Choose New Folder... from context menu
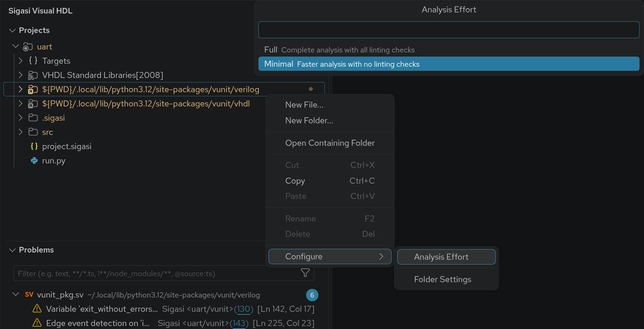The width and height of the screenshot is (644, 329). [330, 121]
